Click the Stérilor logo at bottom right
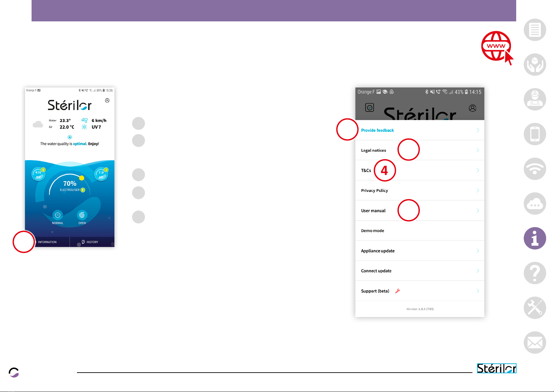The width and height of the screenshot is (554, 392). pyautogui.click(x=496, y=368)
